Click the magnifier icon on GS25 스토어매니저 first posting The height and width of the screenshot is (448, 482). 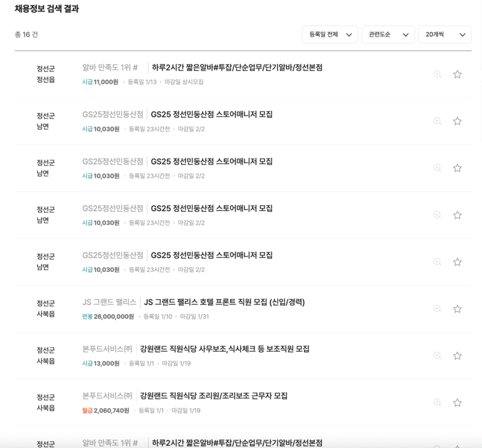(x=436, y=121)
